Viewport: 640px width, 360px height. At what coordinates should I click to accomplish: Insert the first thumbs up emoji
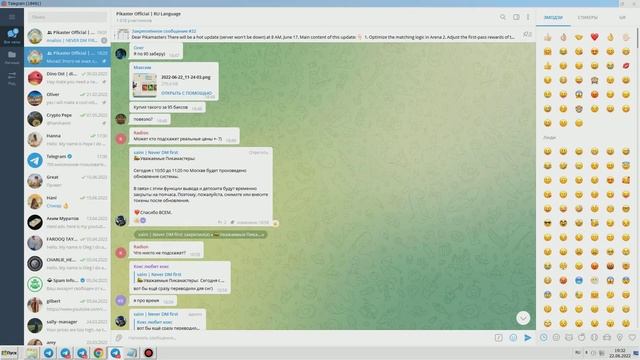coord(547,37)
